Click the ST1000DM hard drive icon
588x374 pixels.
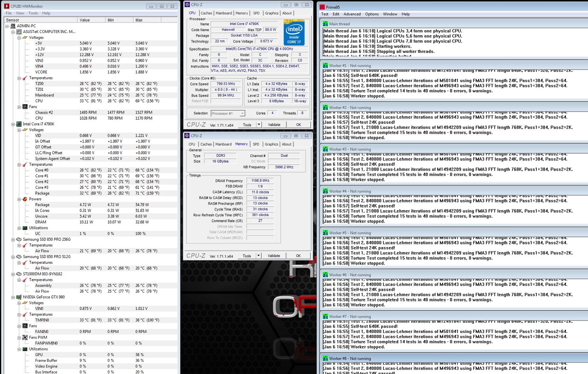click(x=19, y=274)
